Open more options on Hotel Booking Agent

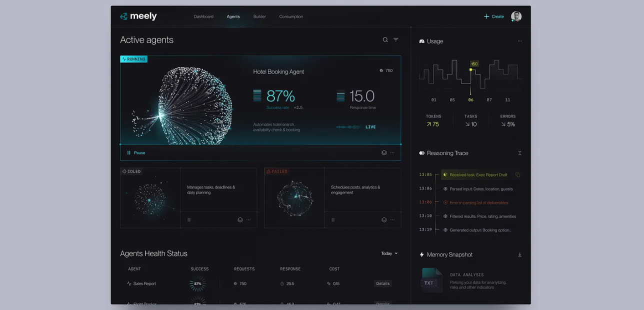(x=392, y=153)
